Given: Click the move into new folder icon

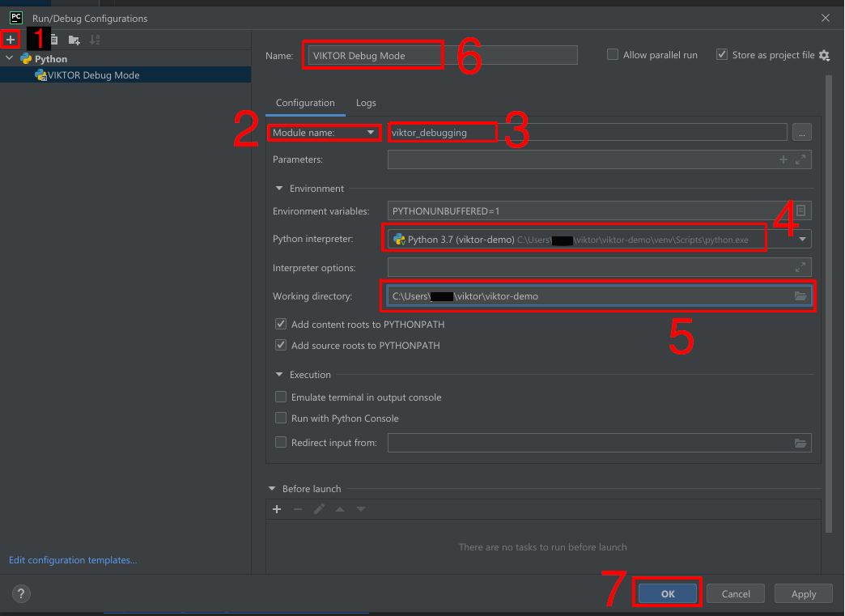Looking at the screenshot, I should tap(74, 40).
